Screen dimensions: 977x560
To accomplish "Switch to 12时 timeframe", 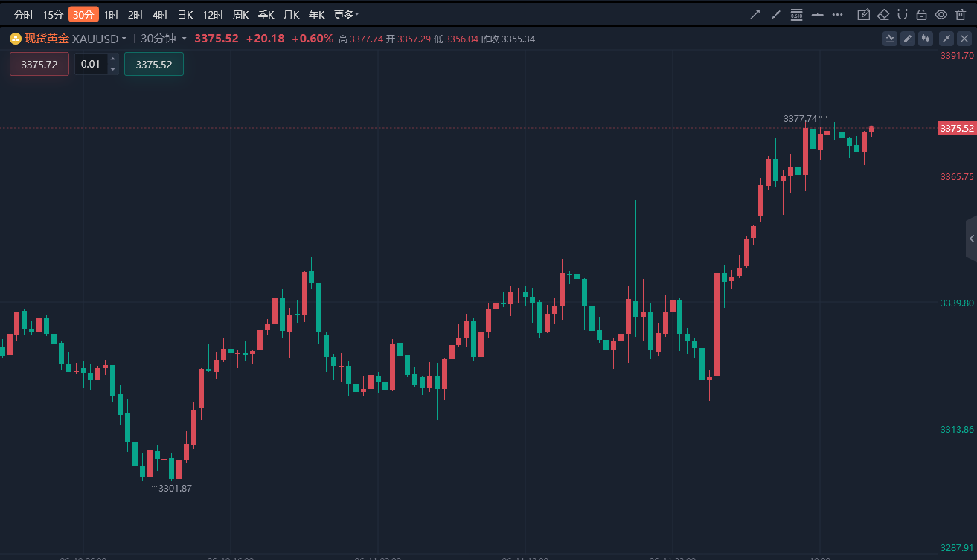I will pyautogui.click(x=213, y=14).
